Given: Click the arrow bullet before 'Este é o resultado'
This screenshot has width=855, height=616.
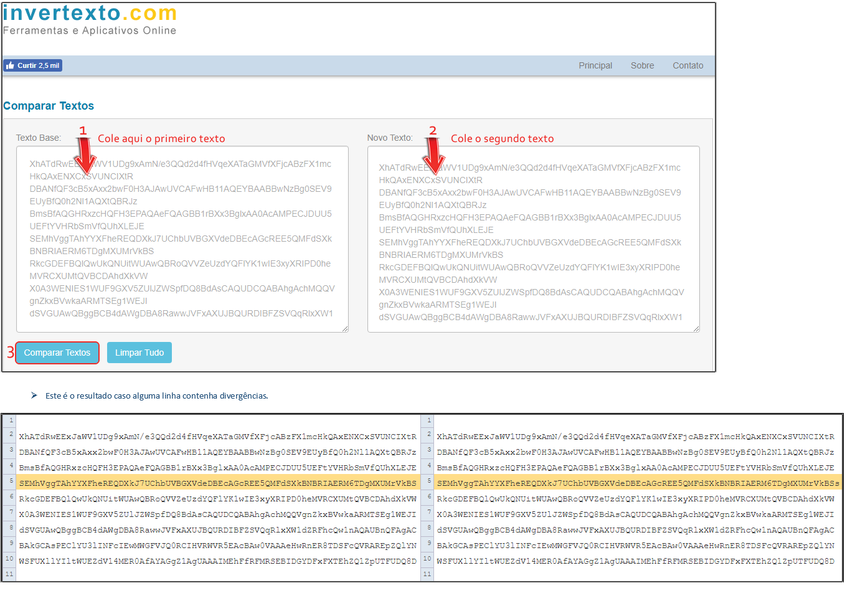Looking at the screenshot, I should pos(34,396).
